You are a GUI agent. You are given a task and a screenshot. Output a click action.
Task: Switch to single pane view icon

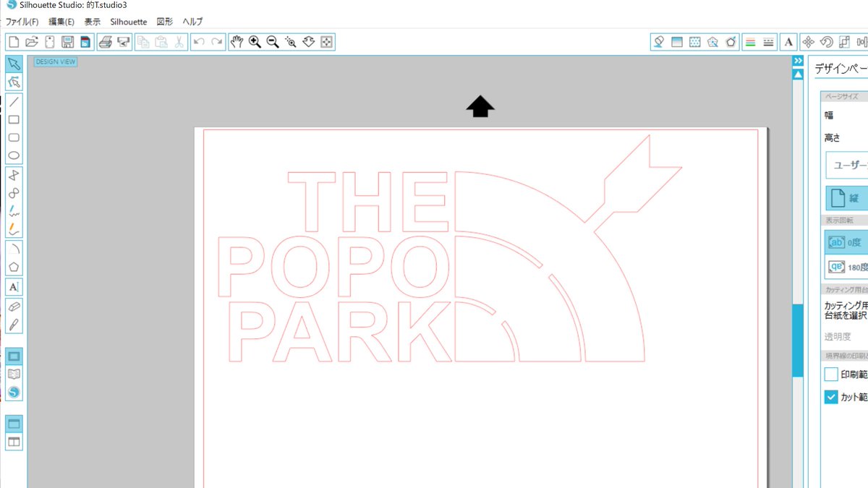click(14, 424)
